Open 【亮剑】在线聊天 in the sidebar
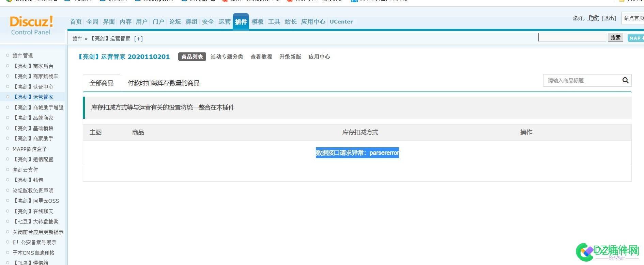644x265 pixels. click(33, 211)
